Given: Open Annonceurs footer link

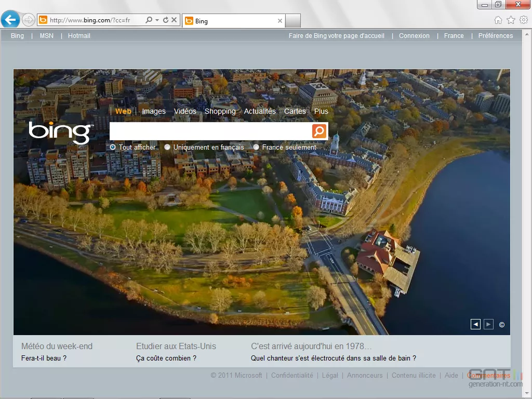Looking at the screenshot, I should pyautogui.click(x=365, y=375).
